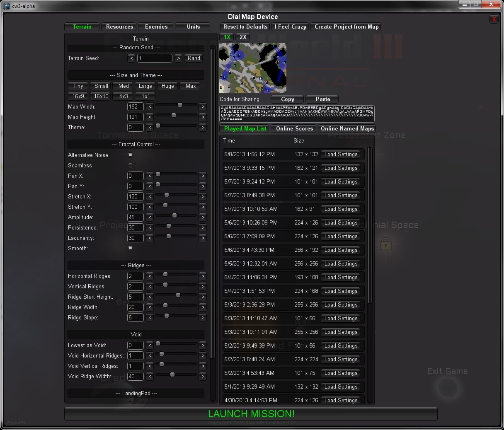The height and width of the screenshot is (430, 504).
Task: Toggle the Alternative Noise option
Action: click(131, 155)
